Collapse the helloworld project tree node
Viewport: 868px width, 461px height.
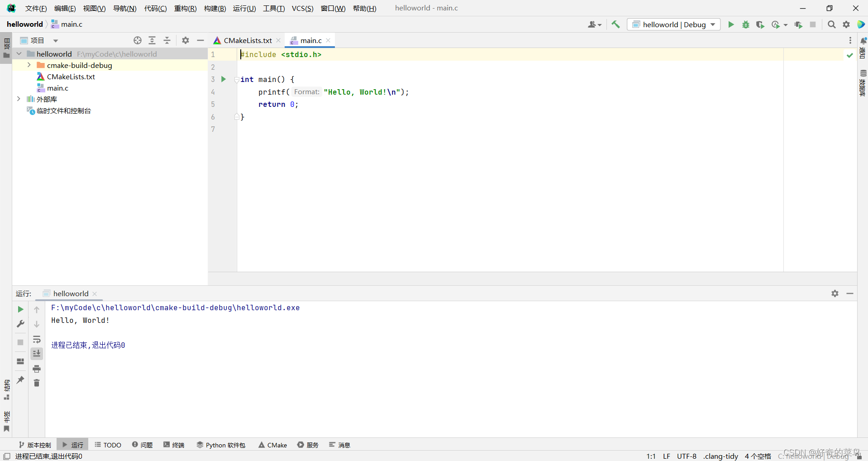[x=19, y=53]
